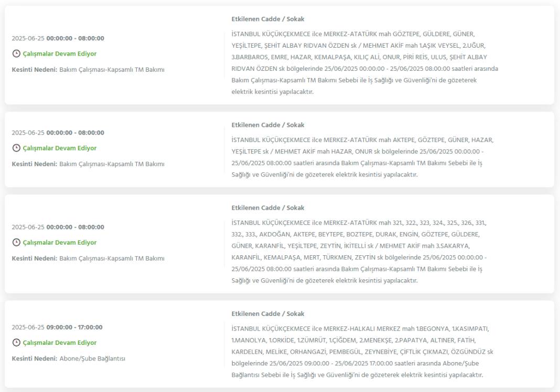The height and width of the screenshot is (392, 560).
Task: Select the second card's Çalışmalar Devam Ediyor status
Action: tap(60, 148)
